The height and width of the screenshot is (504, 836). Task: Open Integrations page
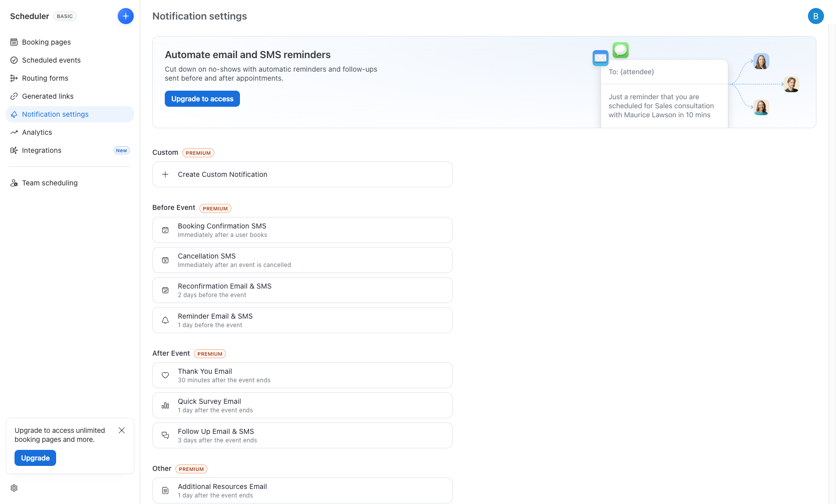click(70, 150)
